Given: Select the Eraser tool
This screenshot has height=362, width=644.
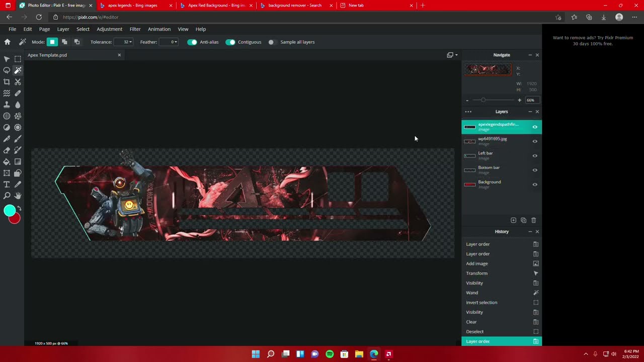Looking at the screenshot, I should point(7,150).
